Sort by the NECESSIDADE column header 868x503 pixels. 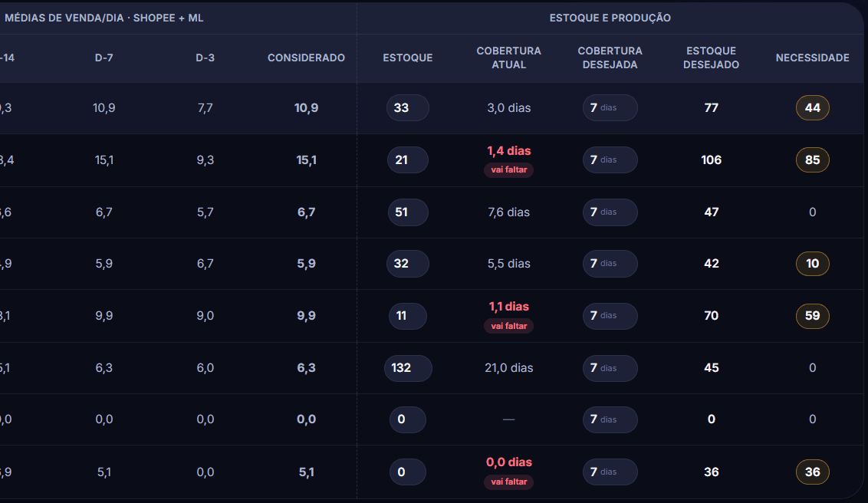[x=812, y=58]
